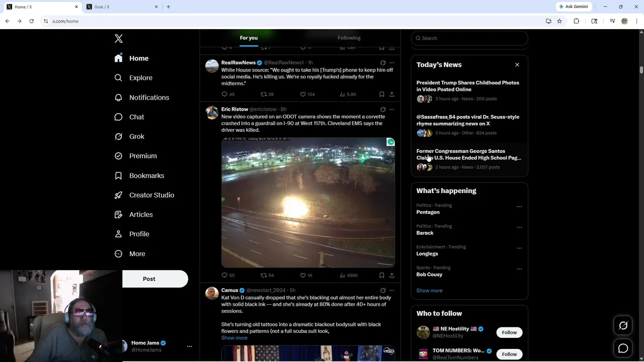
Task: Switch to the Following tab
Action: tap(349, 38)
